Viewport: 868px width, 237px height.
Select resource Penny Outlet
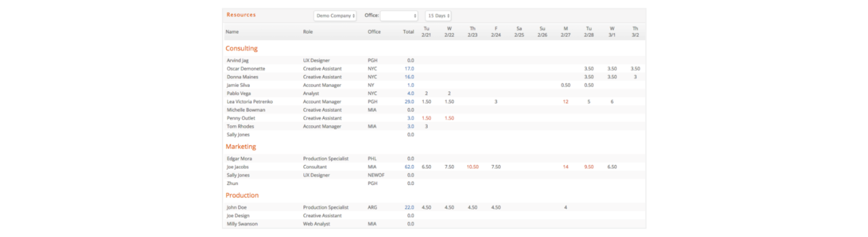click(x=242, y=118)
